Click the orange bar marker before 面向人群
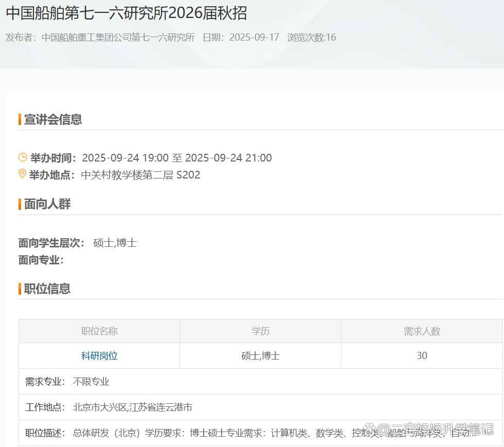 tap(20, 204)
